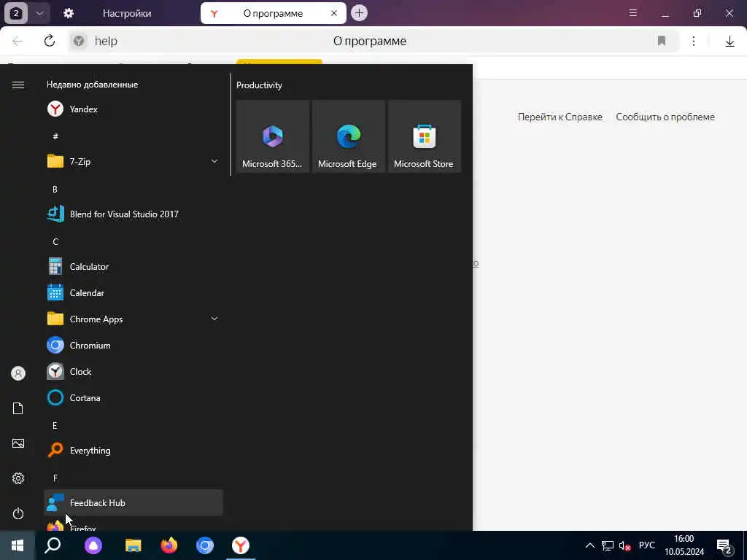Bookmark this page

(x=661, y=41)
